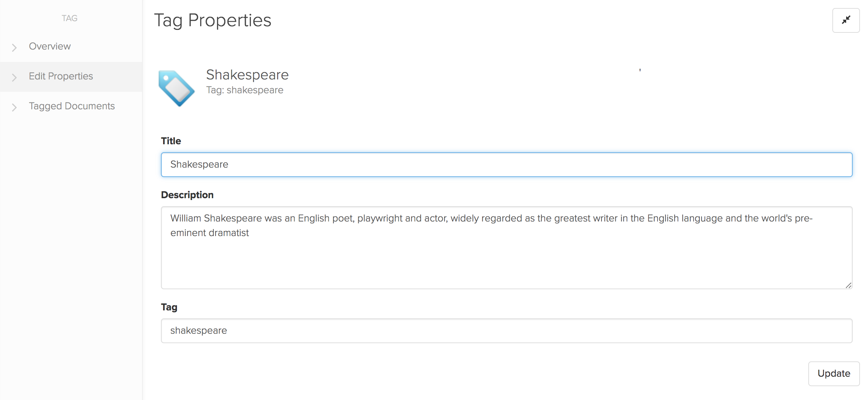Screen dimensions: 868x400
Task: Click the blue tag icon
Action: tap(177, 88)
